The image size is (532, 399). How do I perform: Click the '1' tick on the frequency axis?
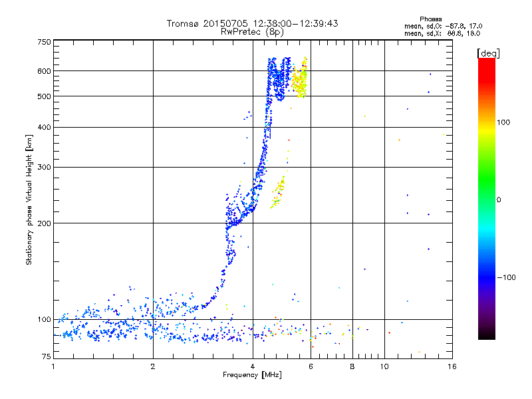(x=53, y=366)
